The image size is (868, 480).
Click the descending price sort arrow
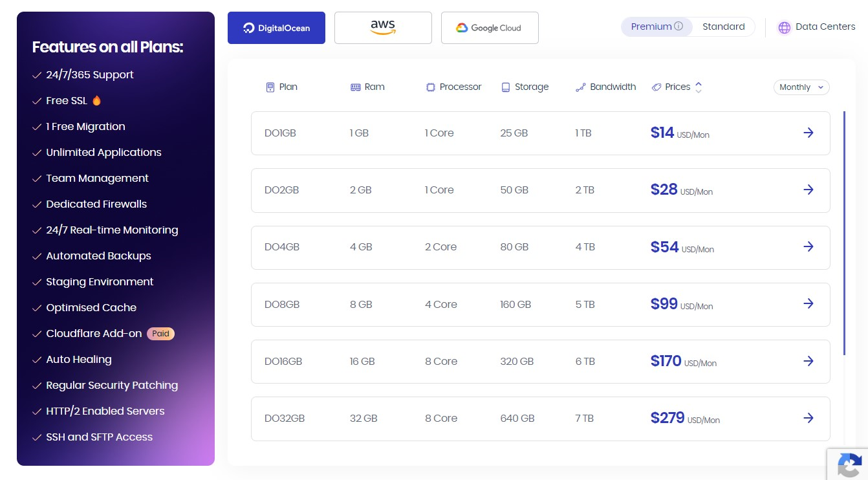point(699,91)
